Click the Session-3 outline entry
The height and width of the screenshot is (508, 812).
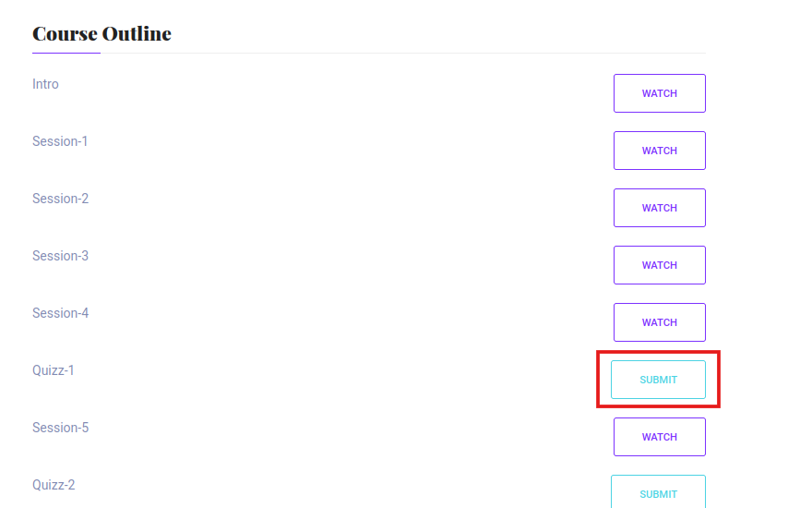click(60, 256)
